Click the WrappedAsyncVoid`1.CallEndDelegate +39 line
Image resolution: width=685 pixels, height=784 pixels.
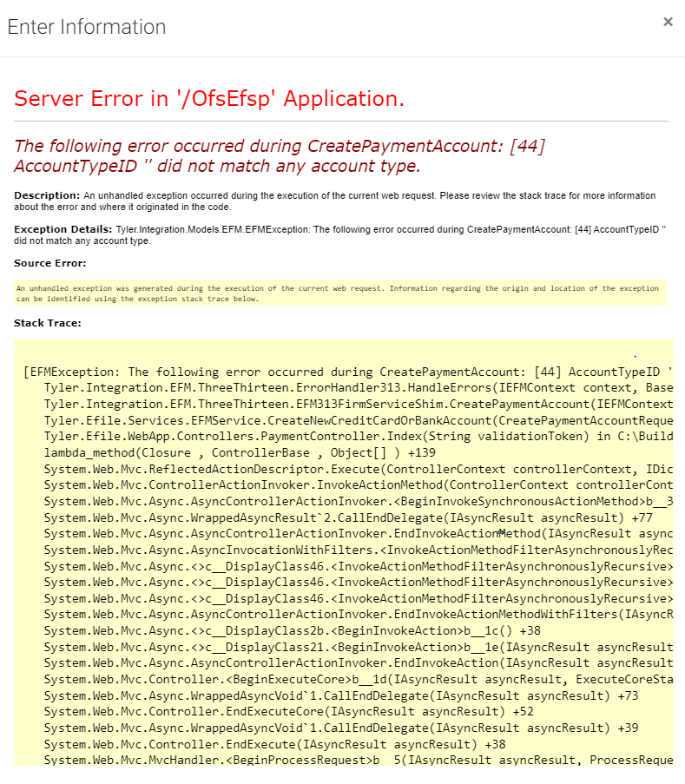(x=341, y=728)
